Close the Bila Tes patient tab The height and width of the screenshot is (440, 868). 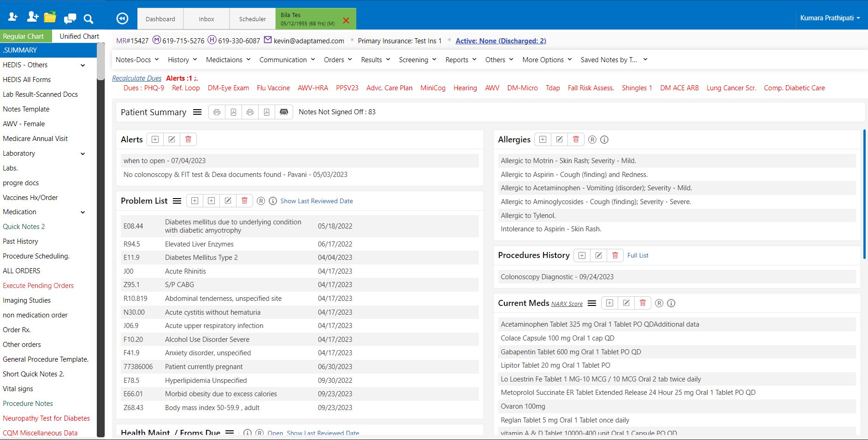point(346,20)
